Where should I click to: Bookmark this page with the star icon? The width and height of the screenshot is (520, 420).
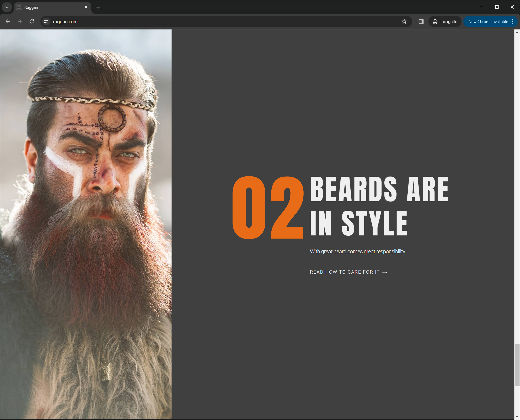point(404,21)
